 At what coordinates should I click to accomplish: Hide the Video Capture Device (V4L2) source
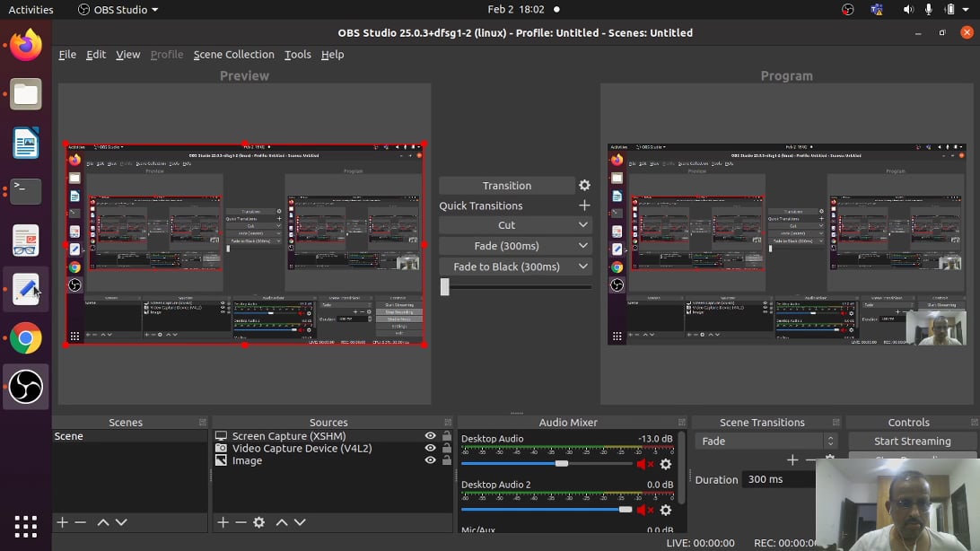pyautogui.click(x=430, y=448)
